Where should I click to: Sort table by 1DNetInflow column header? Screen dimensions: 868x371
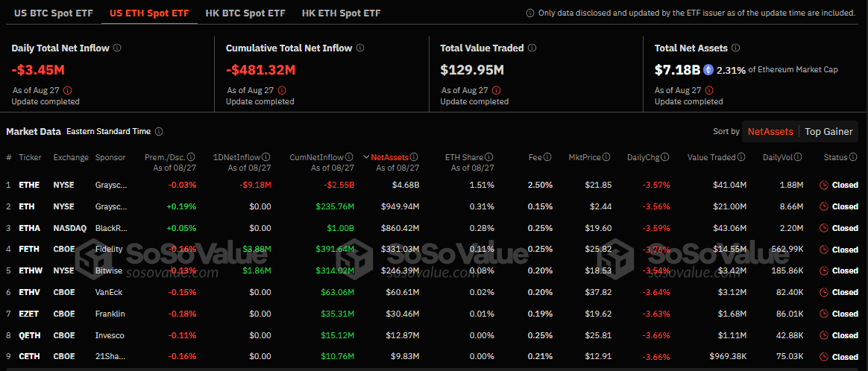point(238,158)
